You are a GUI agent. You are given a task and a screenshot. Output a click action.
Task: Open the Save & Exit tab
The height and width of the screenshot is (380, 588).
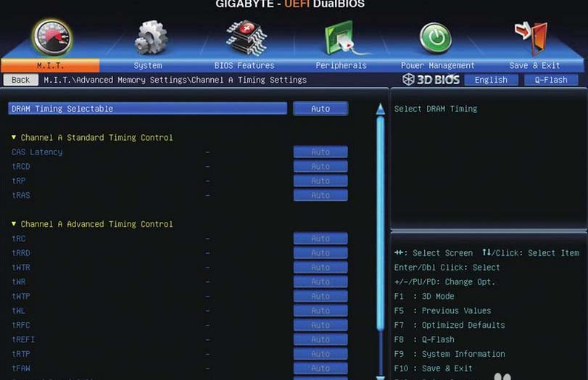[534, 66]
